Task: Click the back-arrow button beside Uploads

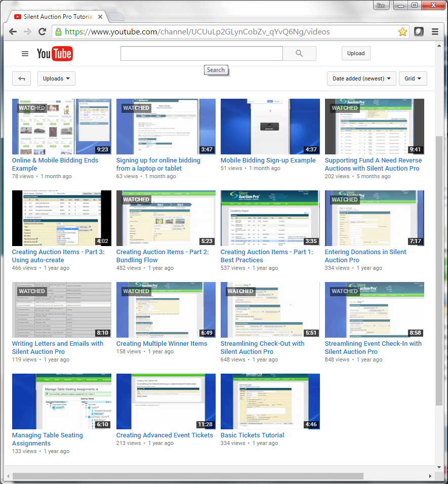Action: [x=22, y=78]
